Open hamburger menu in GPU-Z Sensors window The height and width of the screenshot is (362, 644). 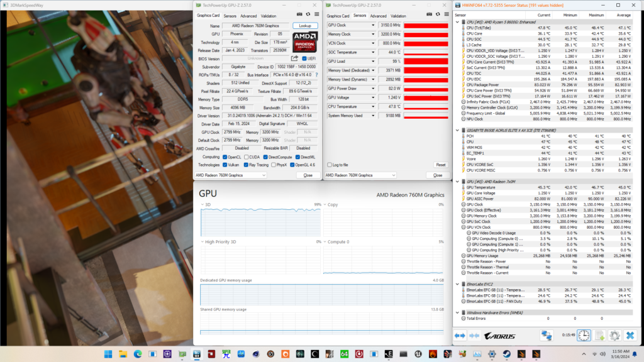click(447, 14)
